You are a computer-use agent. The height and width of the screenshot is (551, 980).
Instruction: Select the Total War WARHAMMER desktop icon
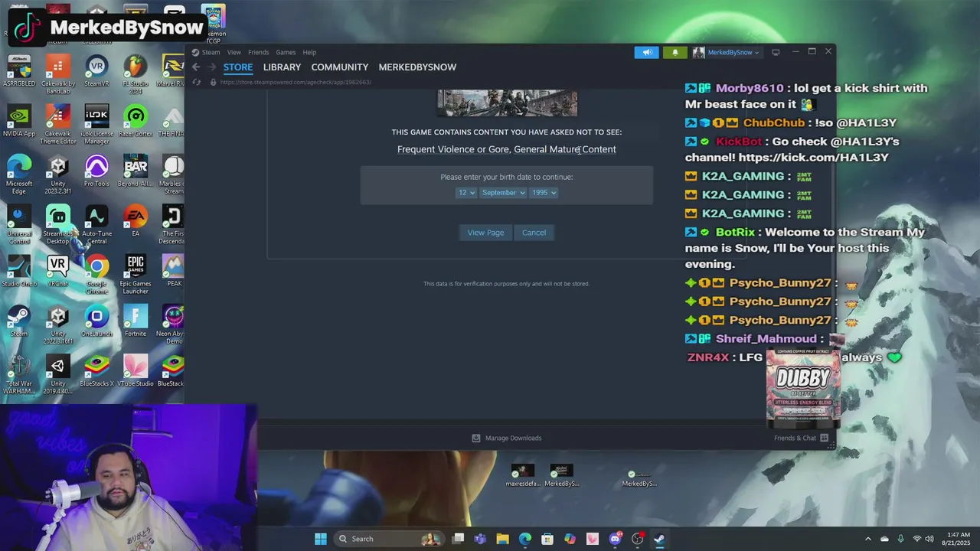(x=19, y=373)
